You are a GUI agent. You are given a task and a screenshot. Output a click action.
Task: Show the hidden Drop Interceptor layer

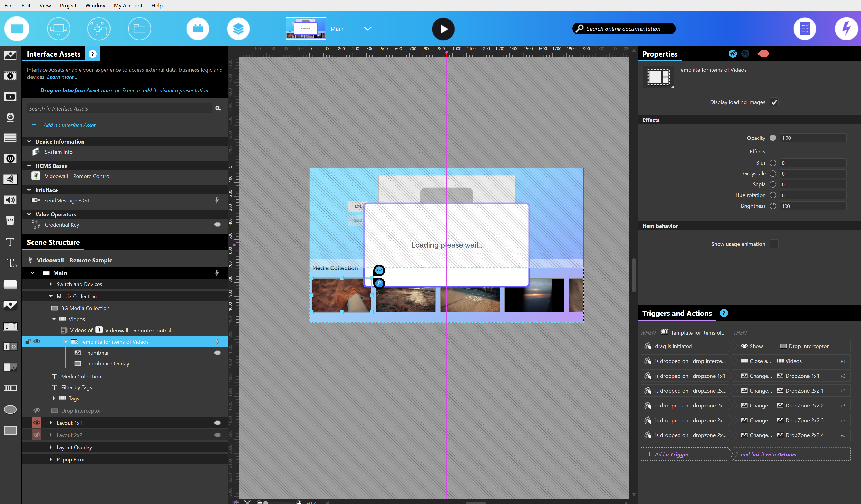coord(37,410)
